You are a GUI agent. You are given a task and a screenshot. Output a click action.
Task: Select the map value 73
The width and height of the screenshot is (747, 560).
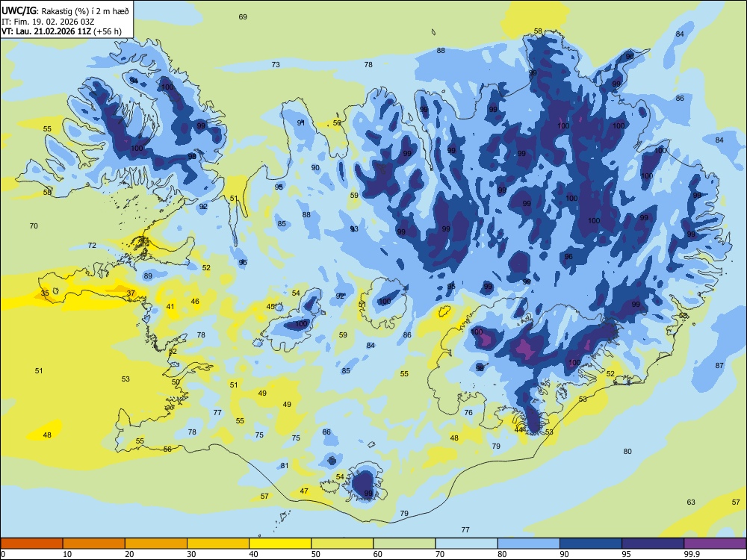tap(276, 65)
